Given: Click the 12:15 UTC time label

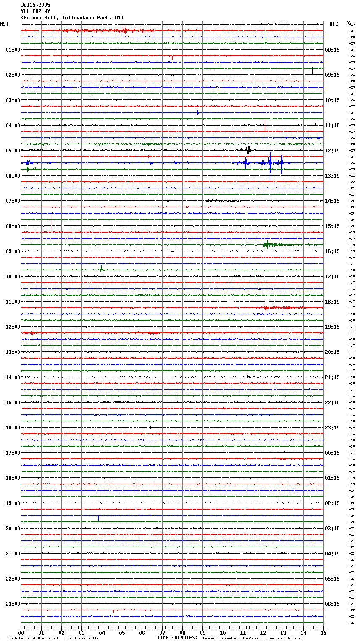Looking at the screenshot, I should click(x=332, y=151).
